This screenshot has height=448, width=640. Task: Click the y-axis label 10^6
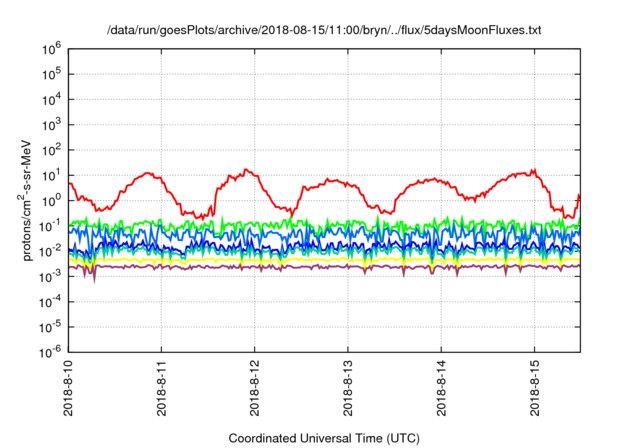52,49
